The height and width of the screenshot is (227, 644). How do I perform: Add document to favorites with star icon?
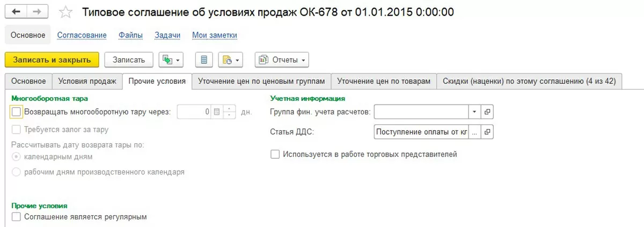pos(65,12)
